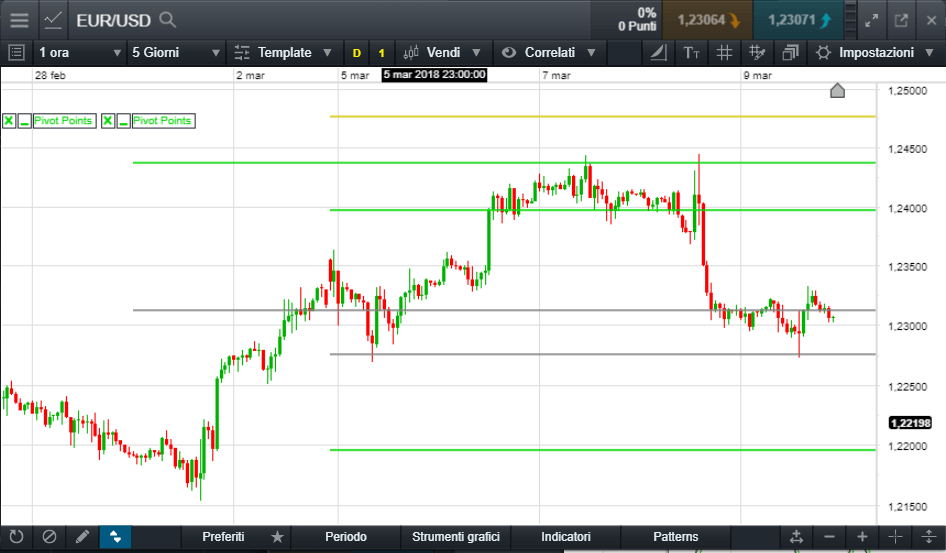Click the yellow 1 button
Screen dimensions: 946x553
(x=381, y=53)
